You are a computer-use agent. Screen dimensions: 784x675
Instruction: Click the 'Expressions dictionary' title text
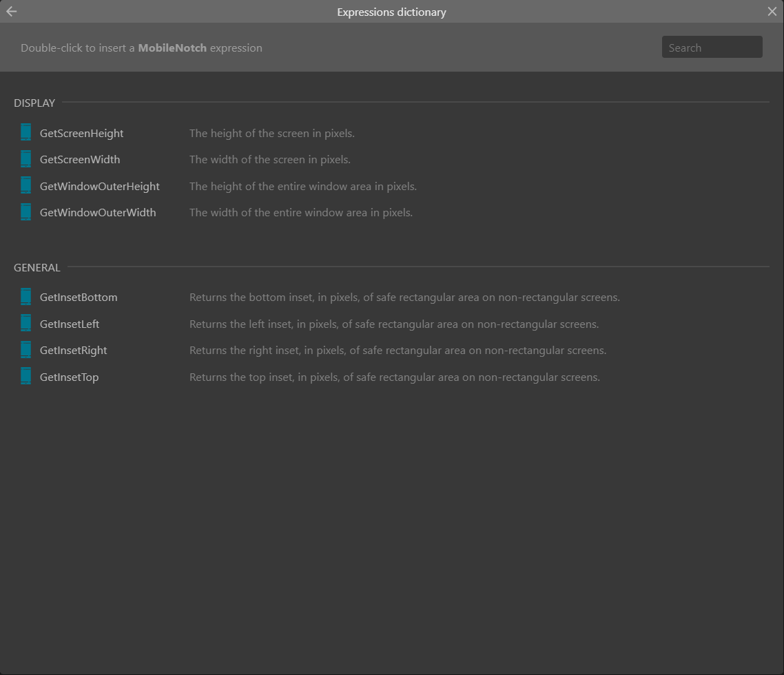coord(391,12)
